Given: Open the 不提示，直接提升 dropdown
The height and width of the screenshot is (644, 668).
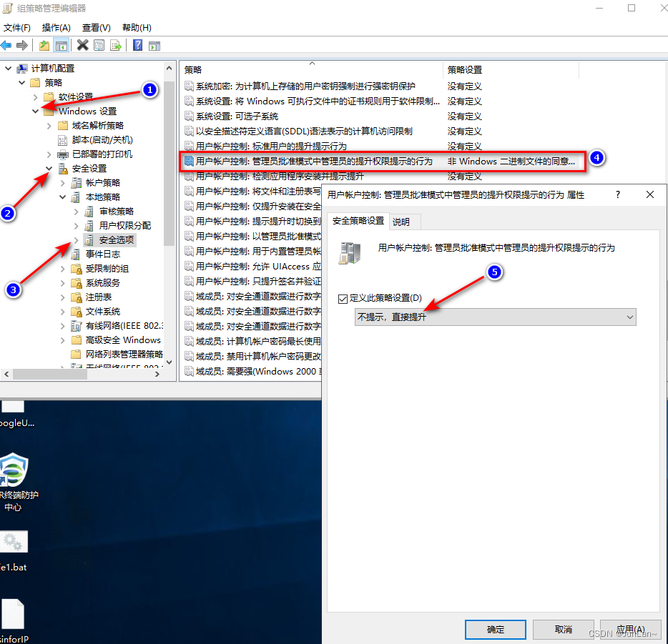Looking at the screenshot, I should [495, 317].
